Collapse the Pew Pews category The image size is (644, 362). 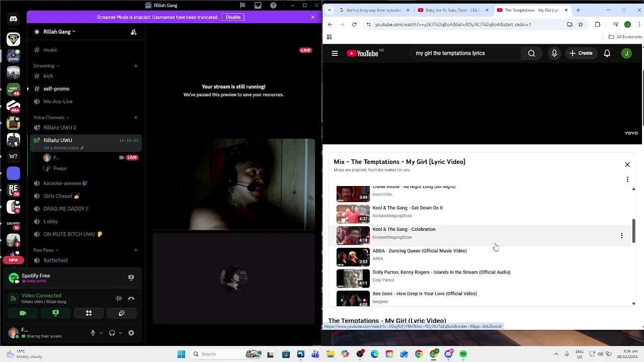click(x=46, y=250)
